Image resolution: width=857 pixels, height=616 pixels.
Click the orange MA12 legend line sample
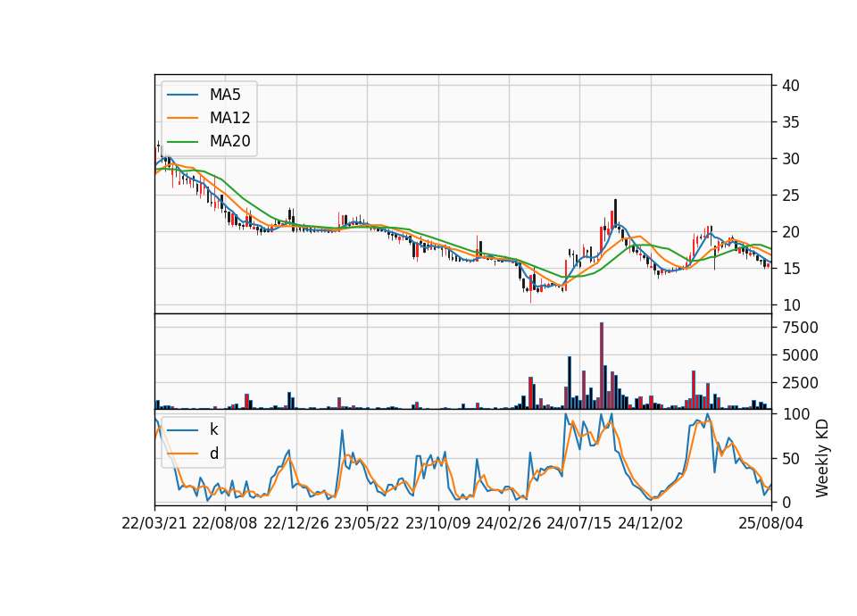click(182, 118)
